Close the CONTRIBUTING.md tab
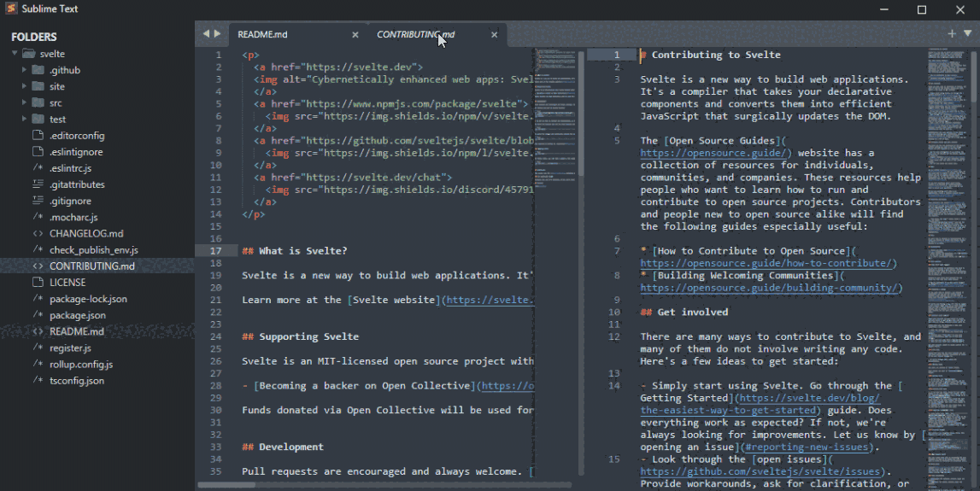 [x=495, y=34]
